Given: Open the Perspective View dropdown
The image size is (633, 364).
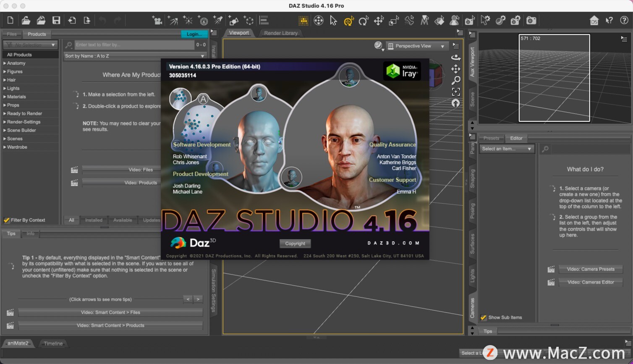Looking at the screenshot, I should coord(416,46).
